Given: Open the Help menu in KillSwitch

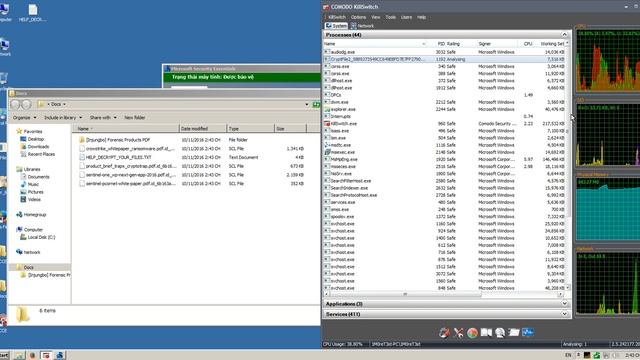Looking at the screenshot, I should [422, 17].
